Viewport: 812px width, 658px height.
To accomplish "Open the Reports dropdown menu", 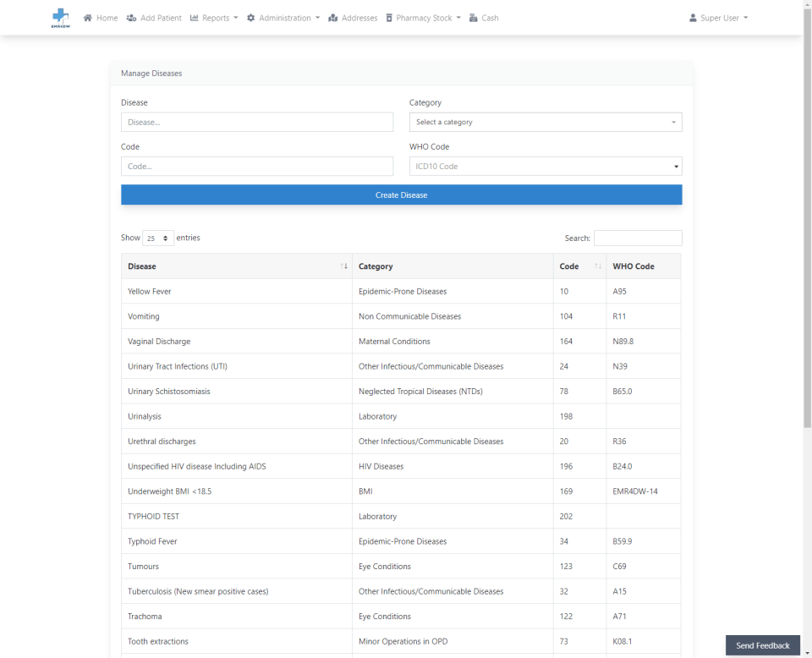I will click(x=214, y=18).
